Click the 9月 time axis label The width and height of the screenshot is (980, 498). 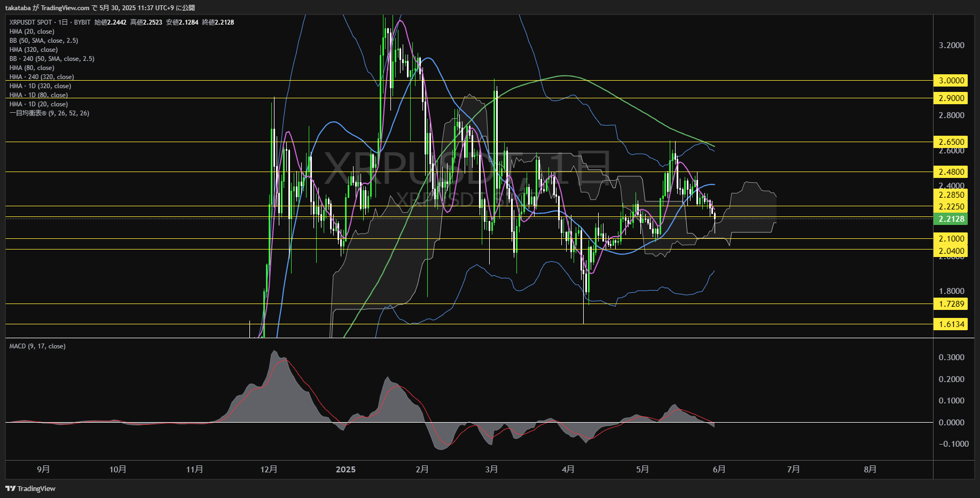[x=43, y=469]
